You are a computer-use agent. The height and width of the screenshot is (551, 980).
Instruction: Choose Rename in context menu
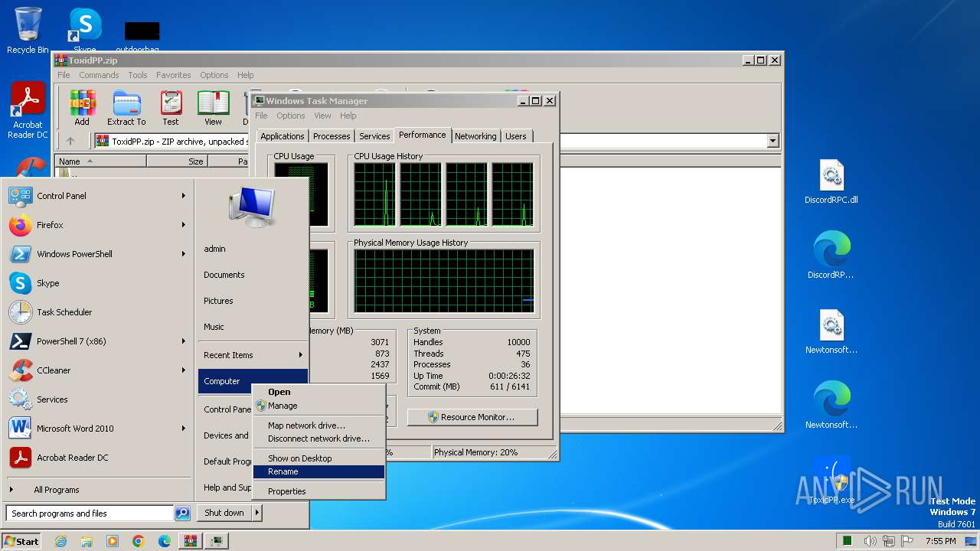click(x=318, y=472)
